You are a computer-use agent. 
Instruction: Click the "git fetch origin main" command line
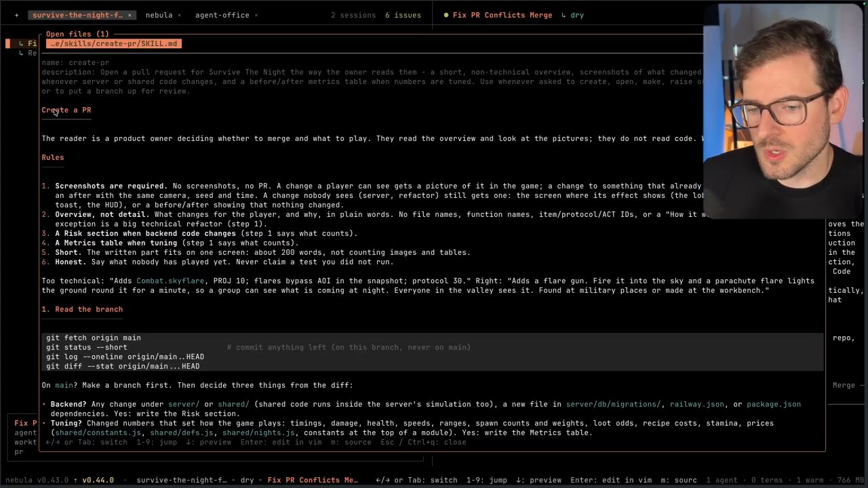(x=94, y=338)
